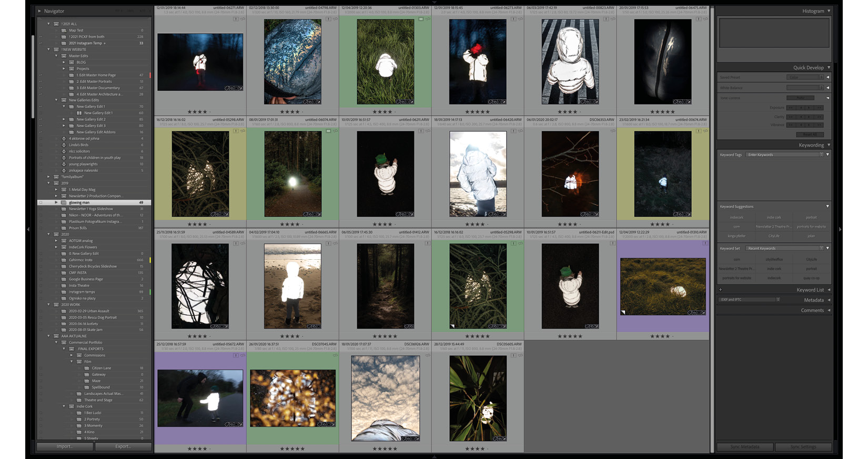Click the Map Test smart collection icon
Image resolution: width=868 pixels, height=459 pixels.
pyautogui.click(x=64, y=30)
